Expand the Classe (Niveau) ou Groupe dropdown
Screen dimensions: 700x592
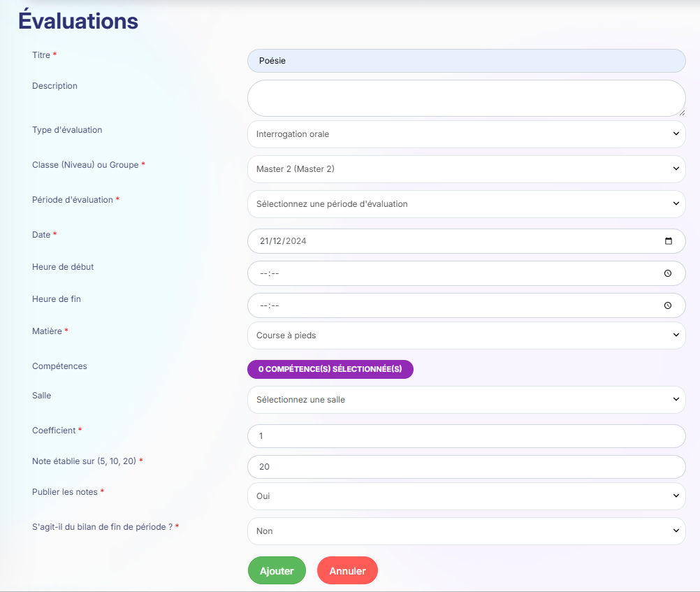coord(466,169)
